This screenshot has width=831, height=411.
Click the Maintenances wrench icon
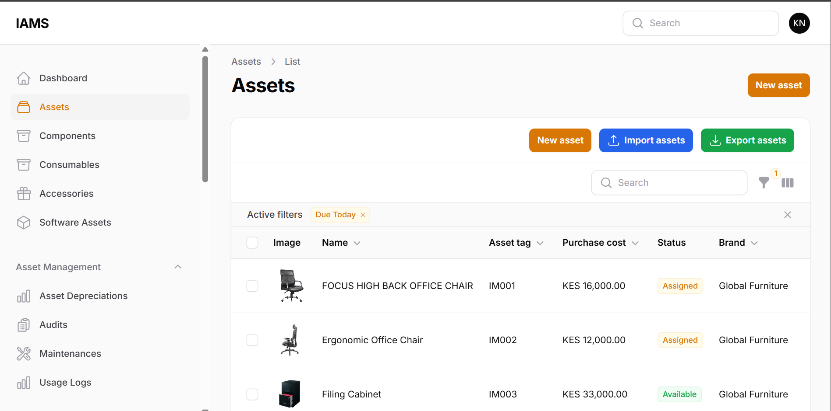[24, 354]
